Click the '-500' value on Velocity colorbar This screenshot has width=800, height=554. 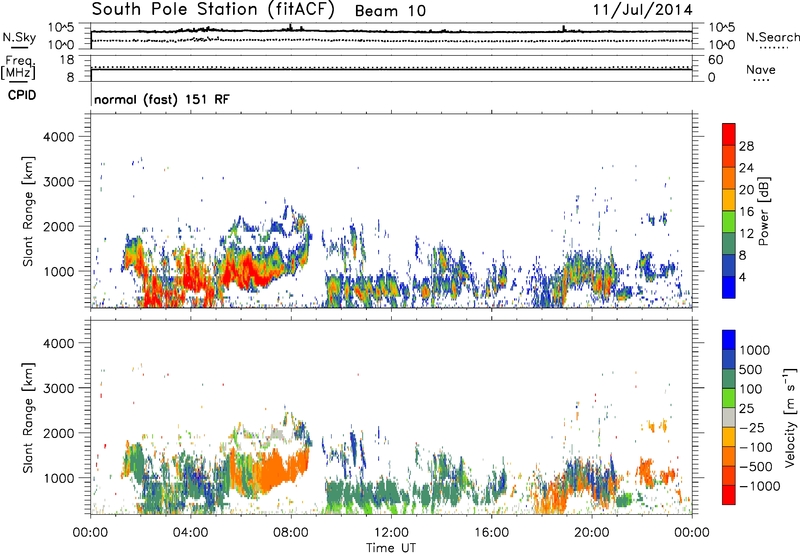pyautogui.click(x=755, y=467)
